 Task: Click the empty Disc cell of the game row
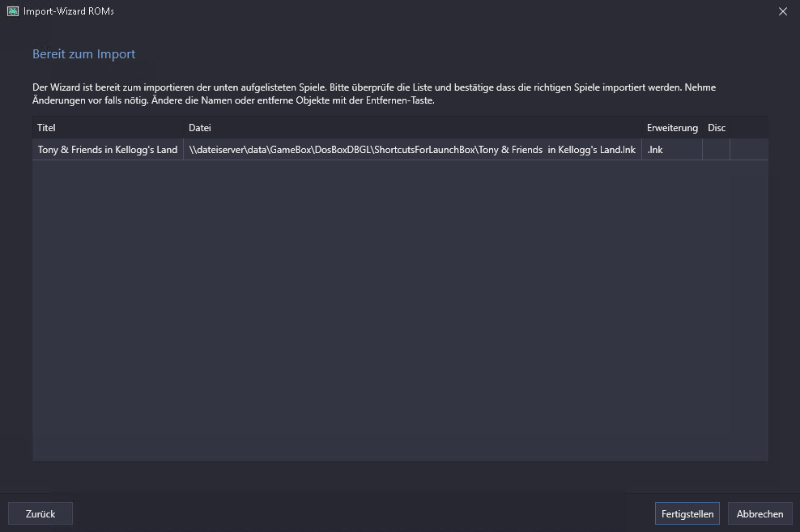click(716, 150)
